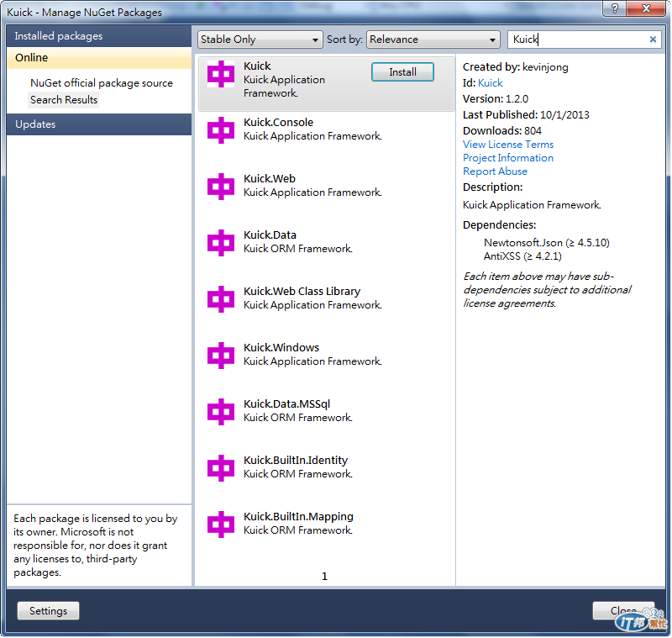Open the Stable Only filter dropdown
The image size is (672, 638).
[260, 40]
